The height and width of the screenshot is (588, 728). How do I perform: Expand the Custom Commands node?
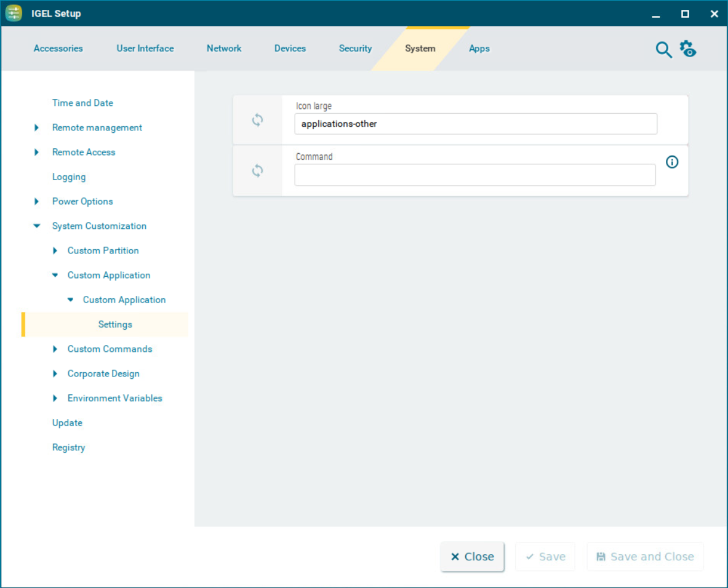55,349
